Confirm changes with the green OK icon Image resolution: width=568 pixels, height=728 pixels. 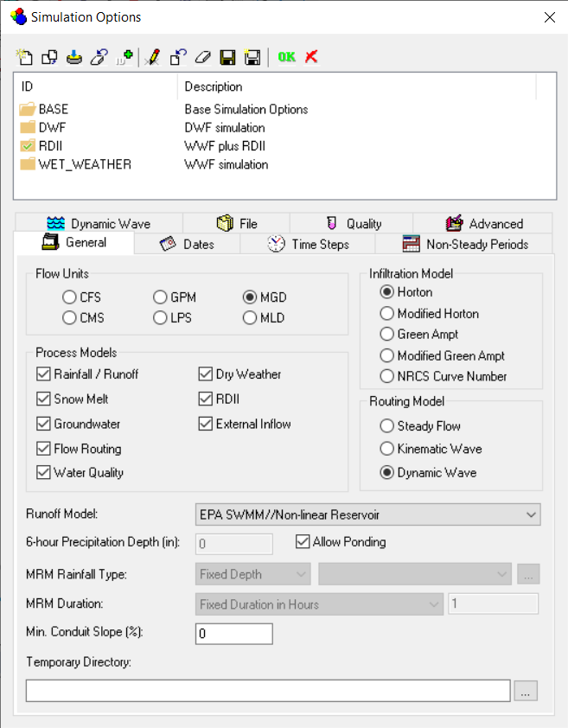pyautogui.click(x=286, y=57)
